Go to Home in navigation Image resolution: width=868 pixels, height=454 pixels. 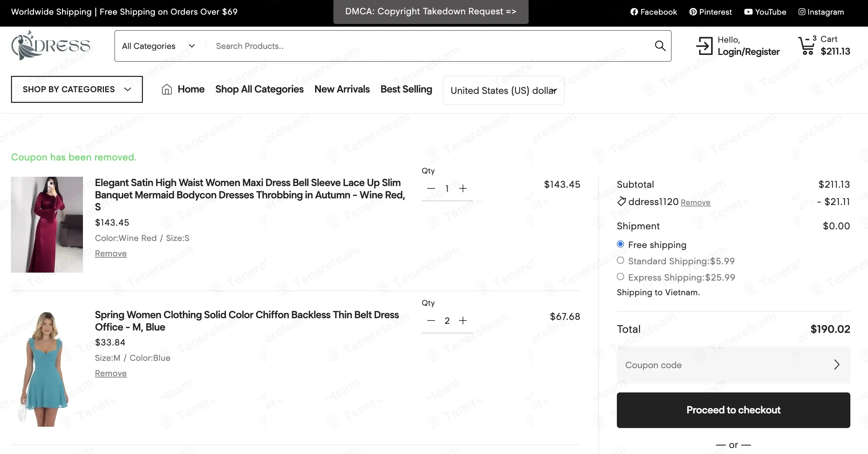(x=191, y=89)
